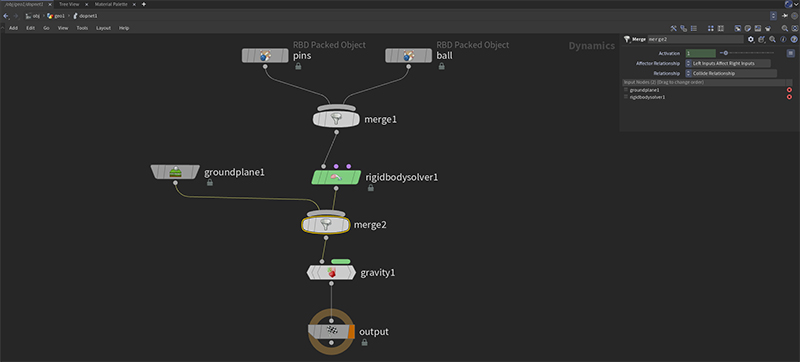Open the desktop dropdown chevron at top right
The width and height of the screenshot is (800, 362).
click(796, 4)
